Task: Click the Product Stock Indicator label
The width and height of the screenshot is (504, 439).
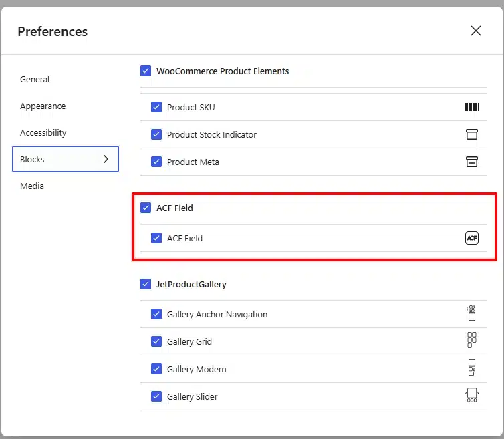Action: 212,135
